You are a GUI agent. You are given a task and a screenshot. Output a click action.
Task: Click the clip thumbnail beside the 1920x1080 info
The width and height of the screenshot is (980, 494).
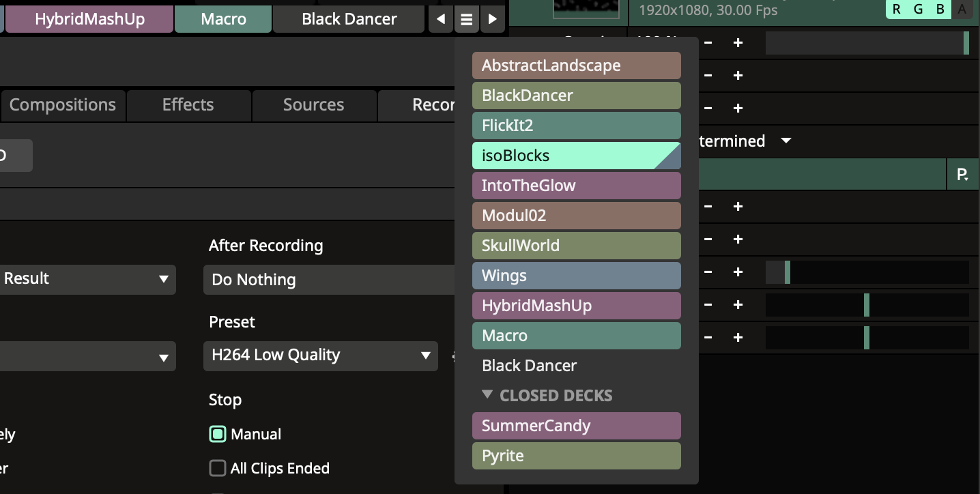pos(585,8)
